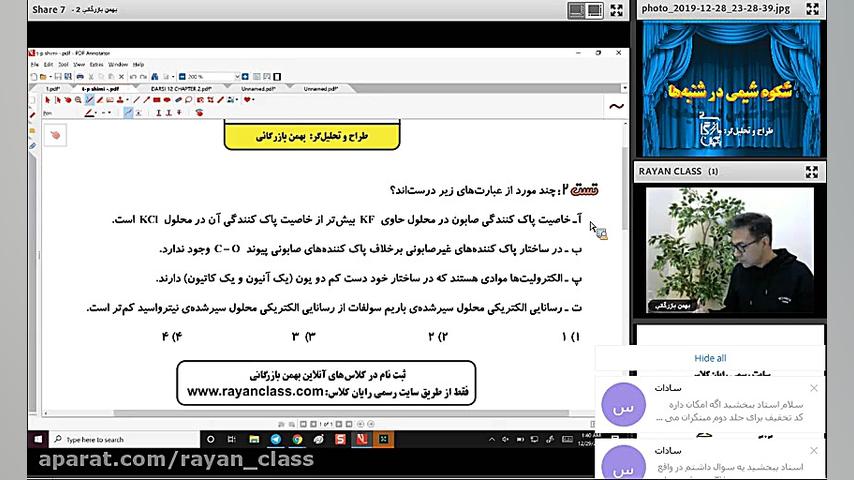
Task: Open the File menu
Action: point(35,64)
